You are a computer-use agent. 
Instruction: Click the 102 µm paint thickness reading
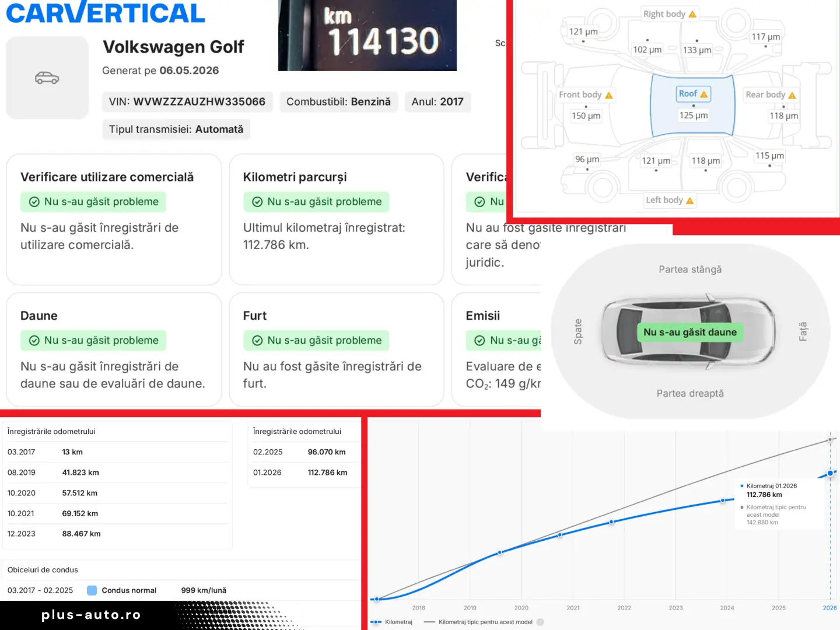647,50
